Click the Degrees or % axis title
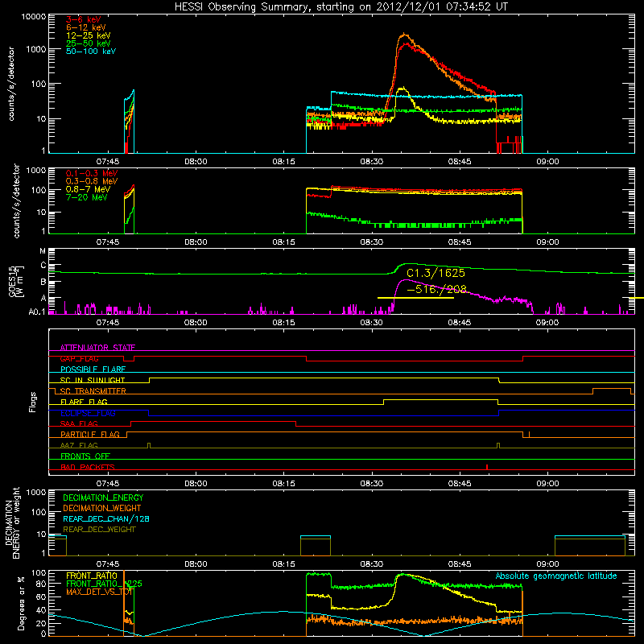Image resolution: width=644 pixels, height=644 pixels. [21, 603]
